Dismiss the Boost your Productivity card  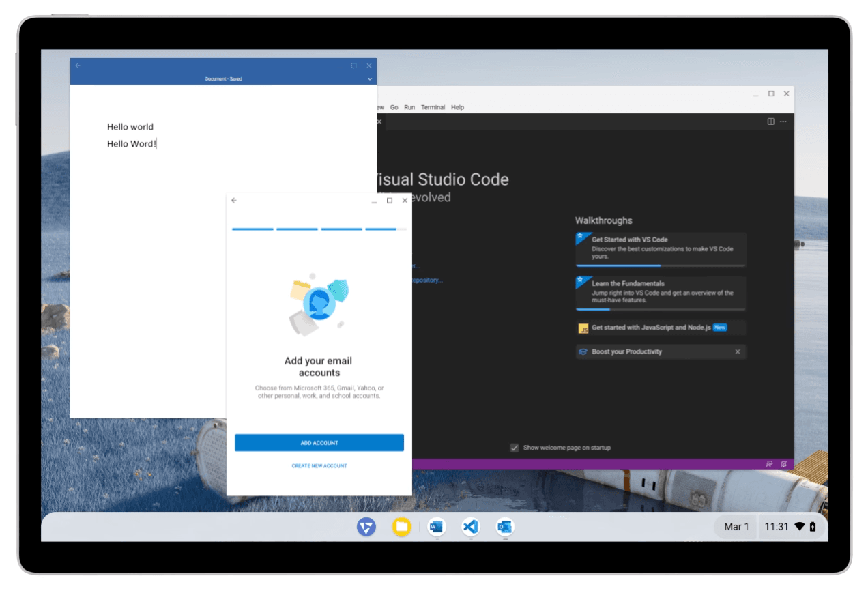737,352
